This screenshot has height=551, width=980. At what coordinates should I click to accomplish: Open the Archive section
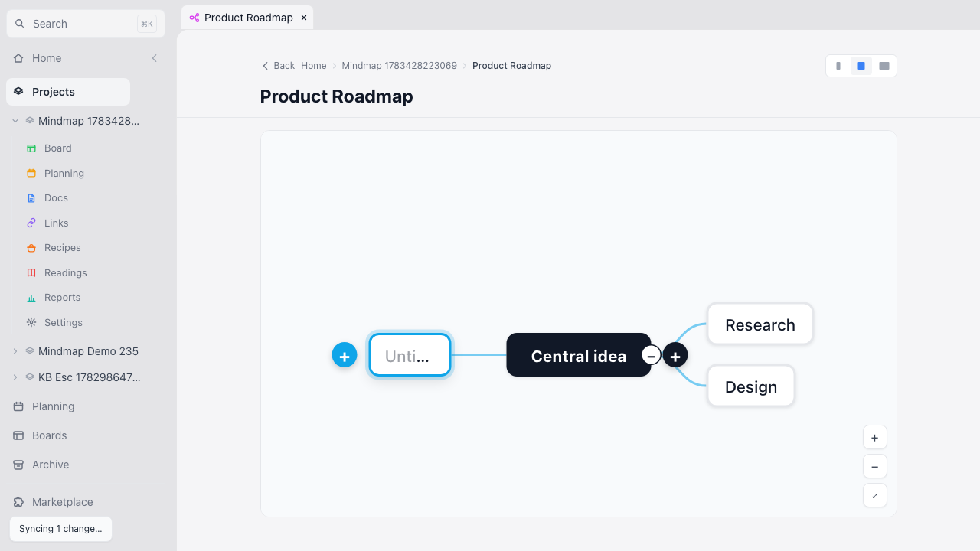51,465
